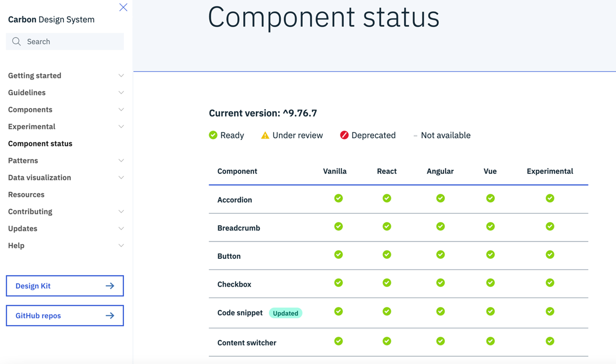This screenshot has width=616, height=364.
Task: Click the Under review warning triangle icon
Action: click(x=264, y=135)
